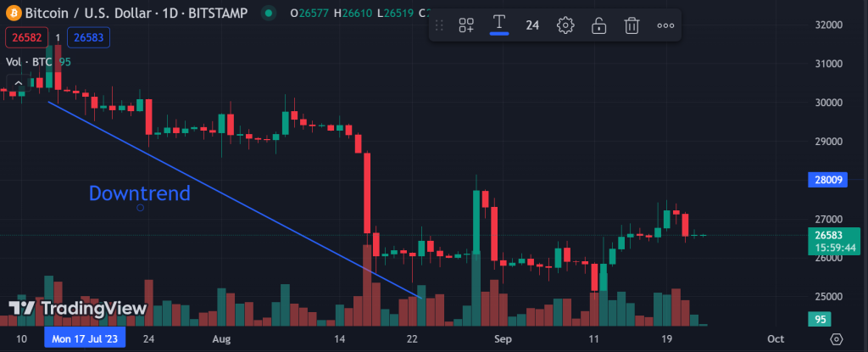Screen dimensions: 868x352
Task: Click the Mon 17 Jul '23 date label
Action: pyautogui.click(x=85, y=338)
